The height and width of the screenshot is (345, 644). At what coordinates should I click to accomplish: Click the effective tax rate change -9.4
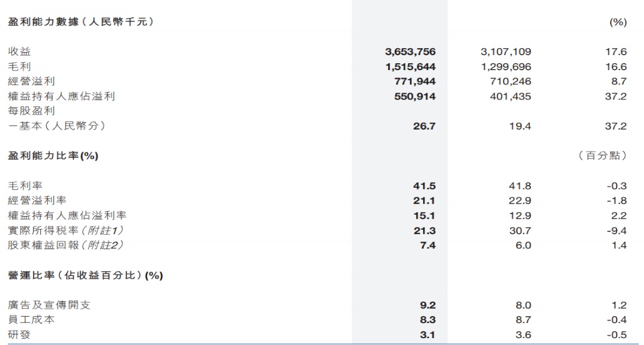pos(617,230)
